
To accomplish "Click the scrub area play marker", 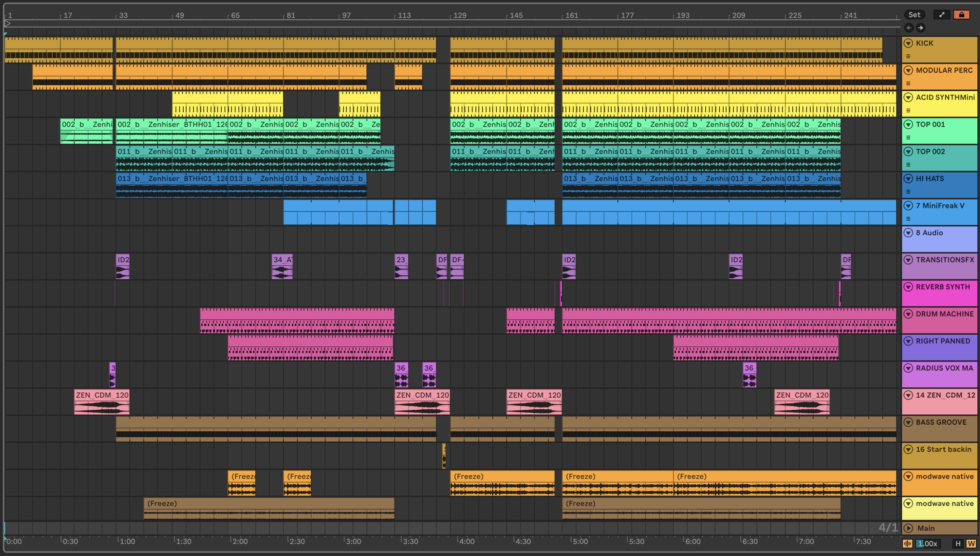I will [x=7, y=24].
